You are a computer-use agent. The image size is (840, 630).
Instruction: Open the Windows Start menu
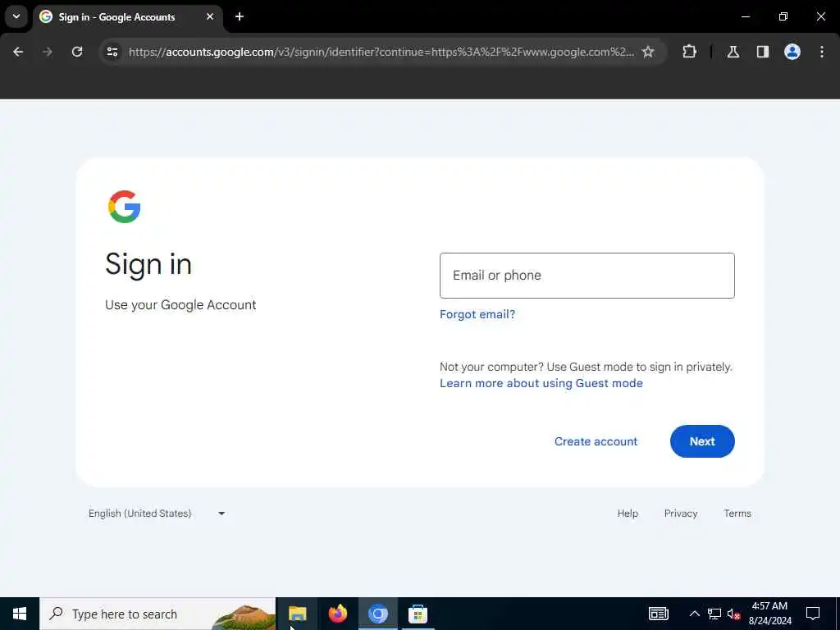20,614
